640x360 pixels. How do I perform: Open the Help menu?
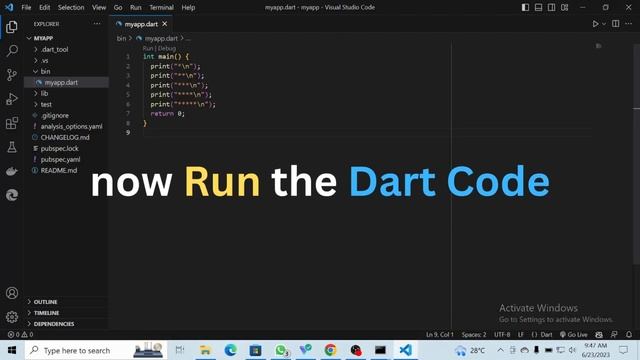pos(188,7)
